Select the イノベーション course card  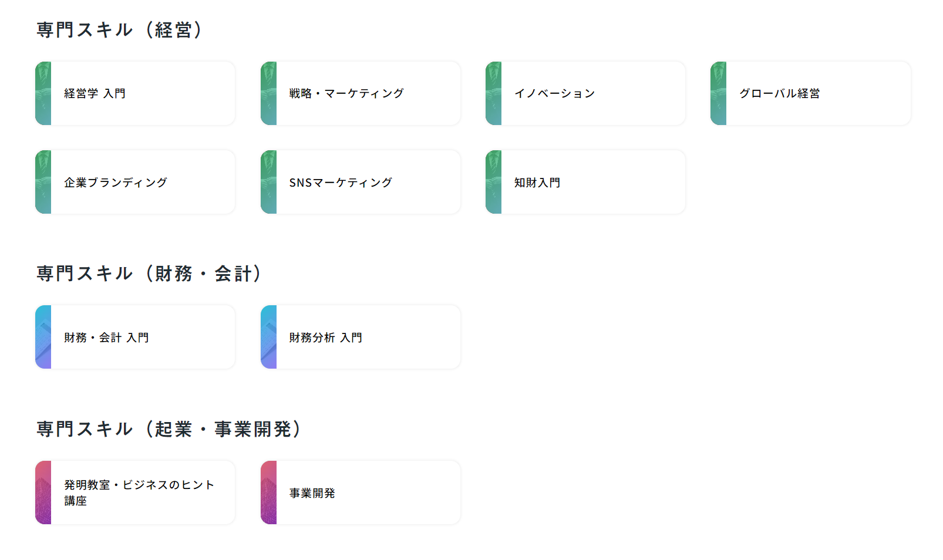585,93
